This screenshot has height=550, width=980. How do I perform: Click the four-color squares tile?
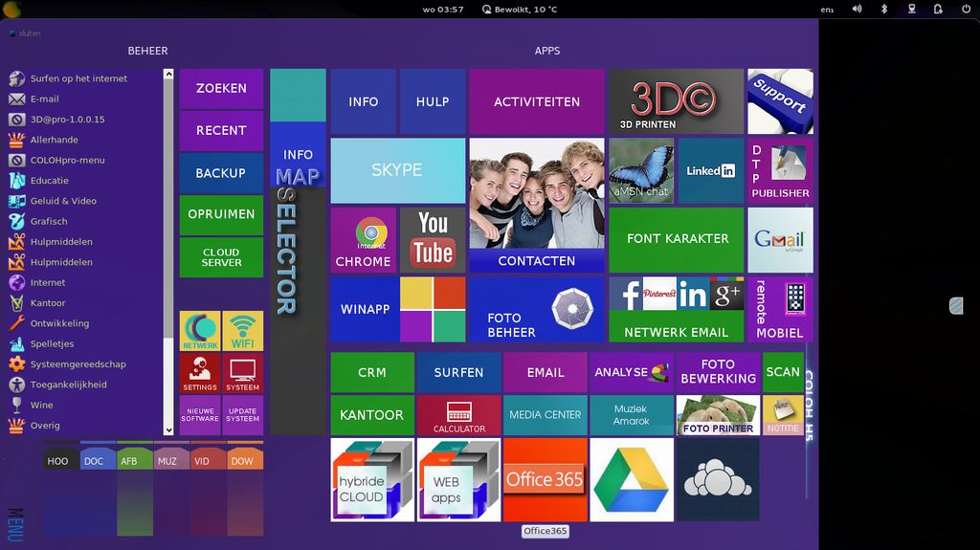(433, 309)
